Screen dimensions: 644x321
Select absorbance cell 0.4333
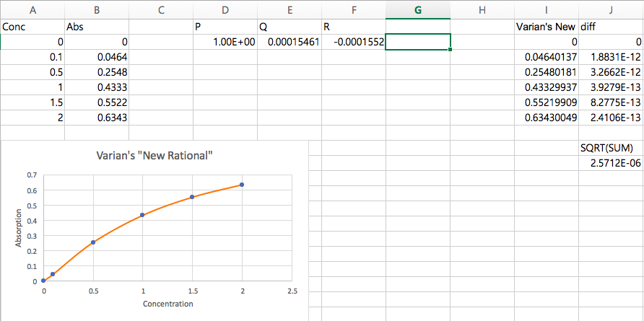tap(97, 85)
